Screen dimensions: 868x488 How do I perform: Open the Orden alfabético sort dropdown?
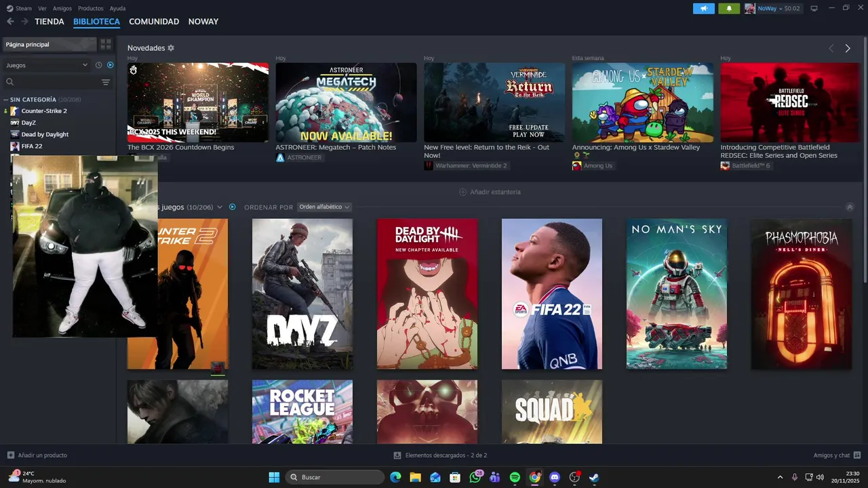[324, 207]
